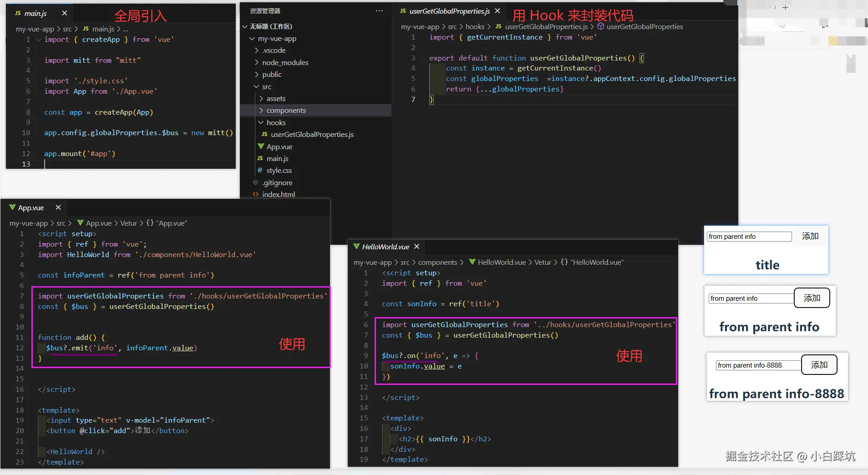Click the "from parent info-8888" heading in the preview
Viewport: 868px width, 475px height.
pos(777,394)
